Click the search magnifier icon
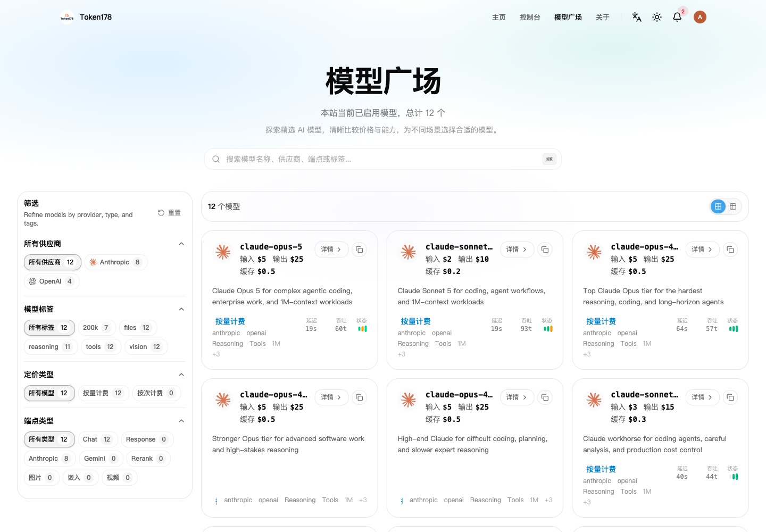Image resolution: width=766 pixels, height=532 pixels. (x=216, y=159)
